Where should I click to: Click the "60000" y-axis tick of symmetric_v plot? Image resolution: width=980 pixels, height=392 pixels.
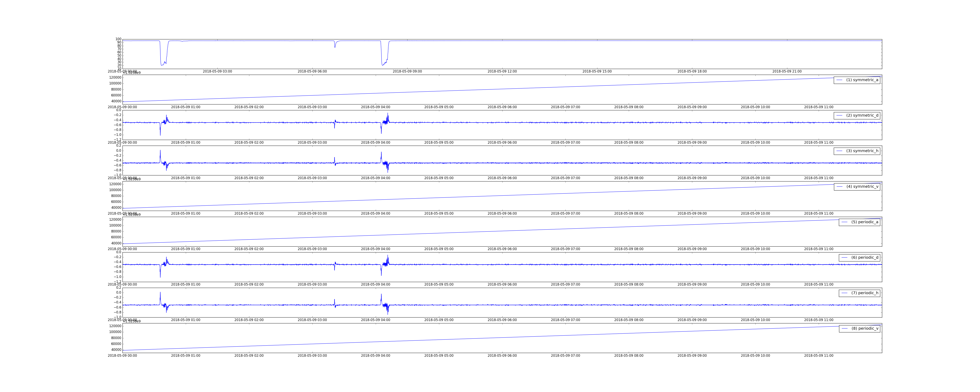point(115,202)
